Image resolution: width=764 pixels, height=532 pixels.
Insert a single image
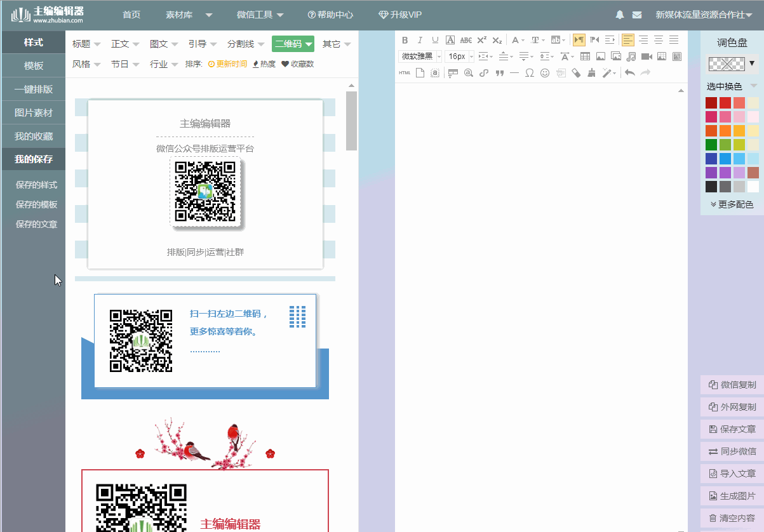pos(600,57)
